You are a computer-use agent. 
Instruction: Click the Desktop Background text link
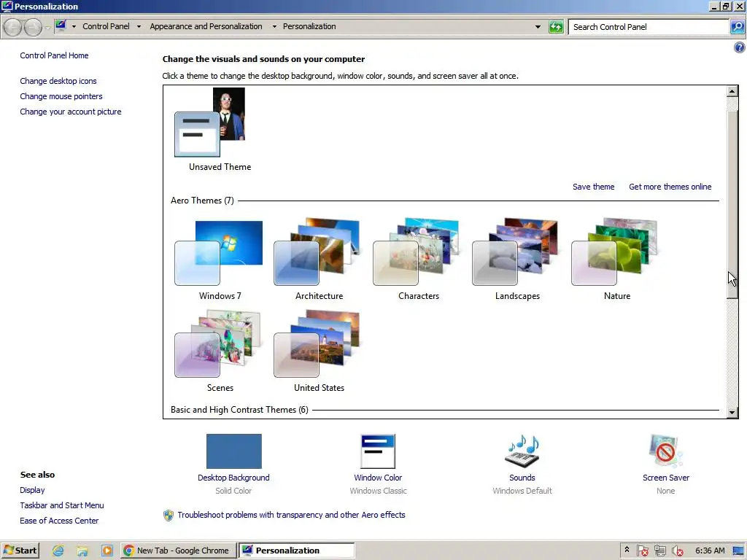233,478
